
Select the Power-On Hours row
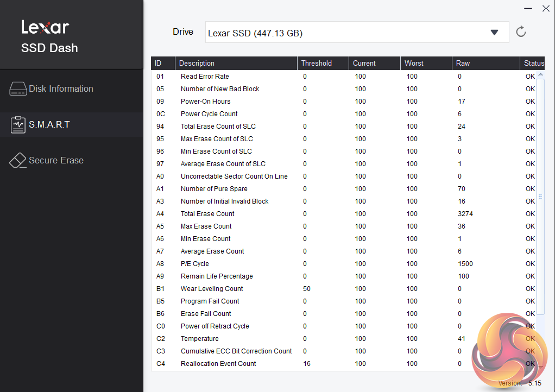(344, 102)
